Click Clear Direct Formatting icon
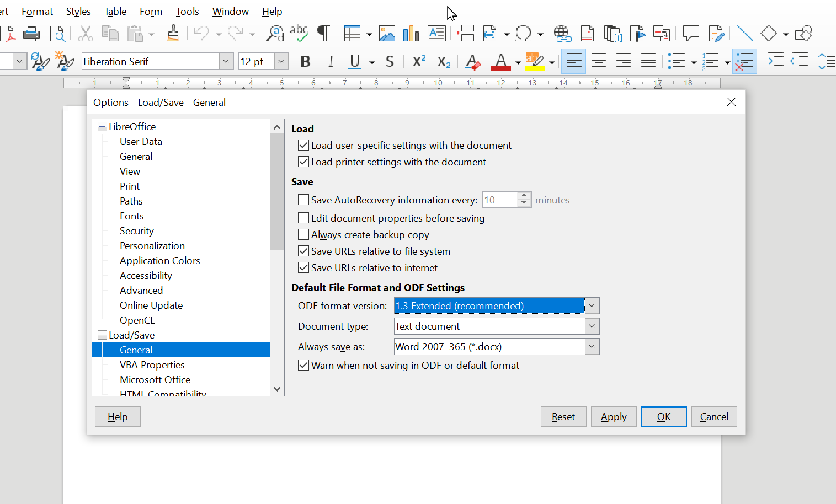 coord(472,61)
